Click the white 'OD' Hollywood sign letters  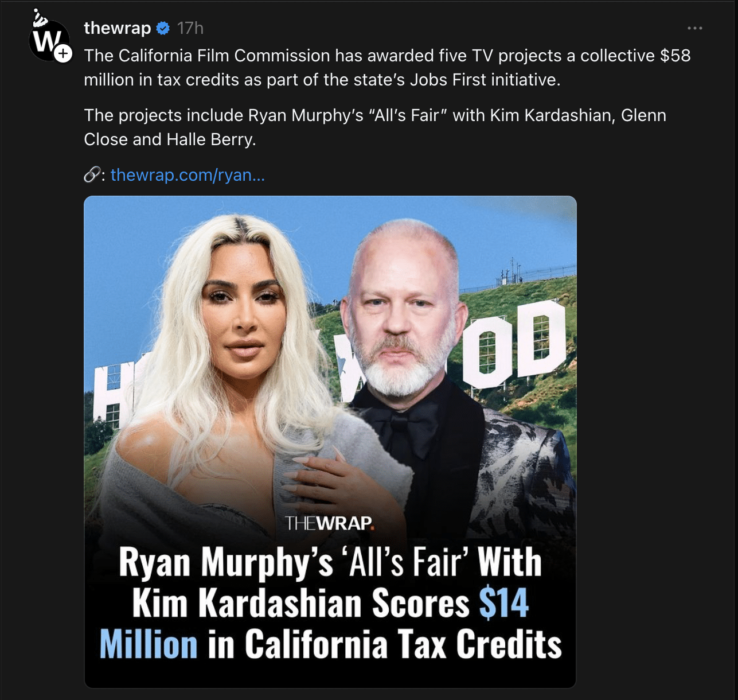tap(514, 344)
